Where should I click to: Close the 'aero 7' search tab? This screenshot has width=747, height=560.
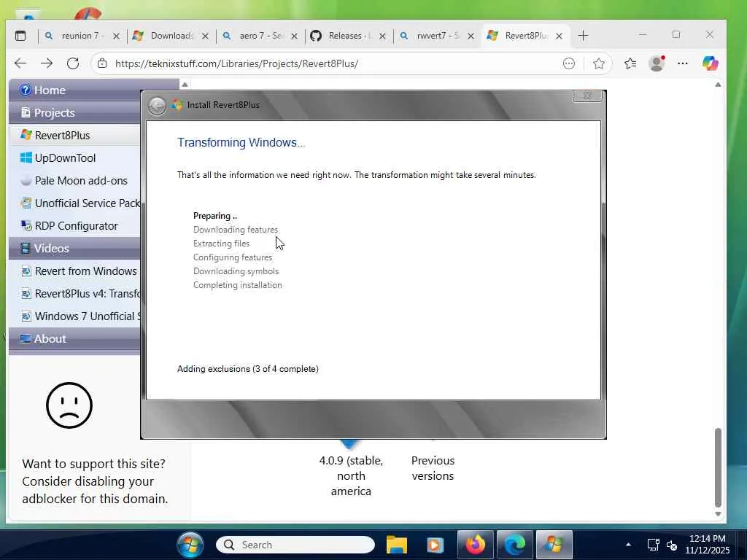[295, 36]
